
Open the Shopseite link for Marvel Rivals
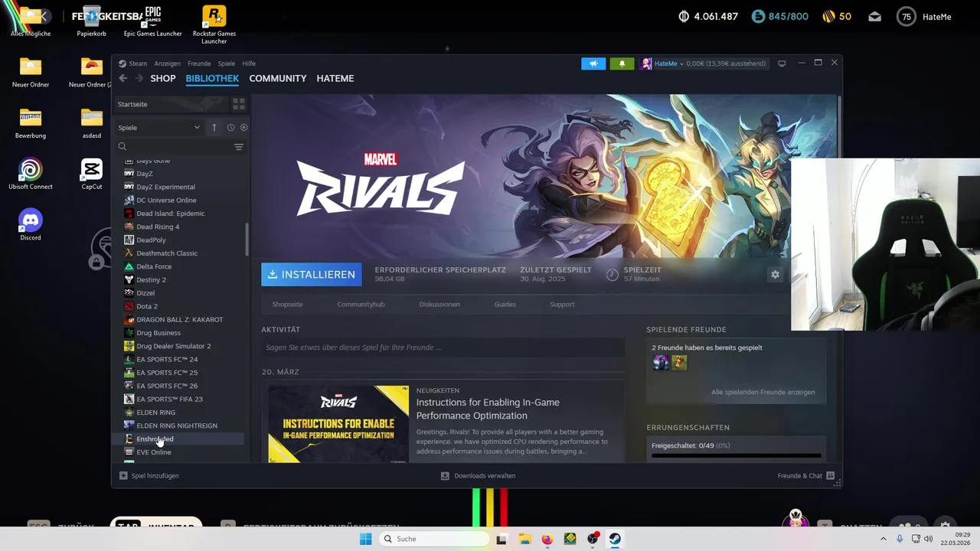point(287,304)
